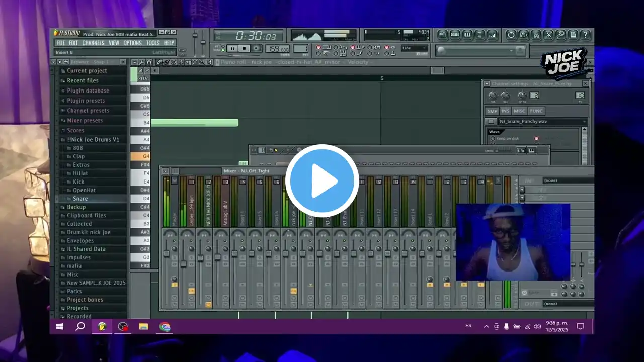
Task: Open the browser view icon
Action: 479,35
